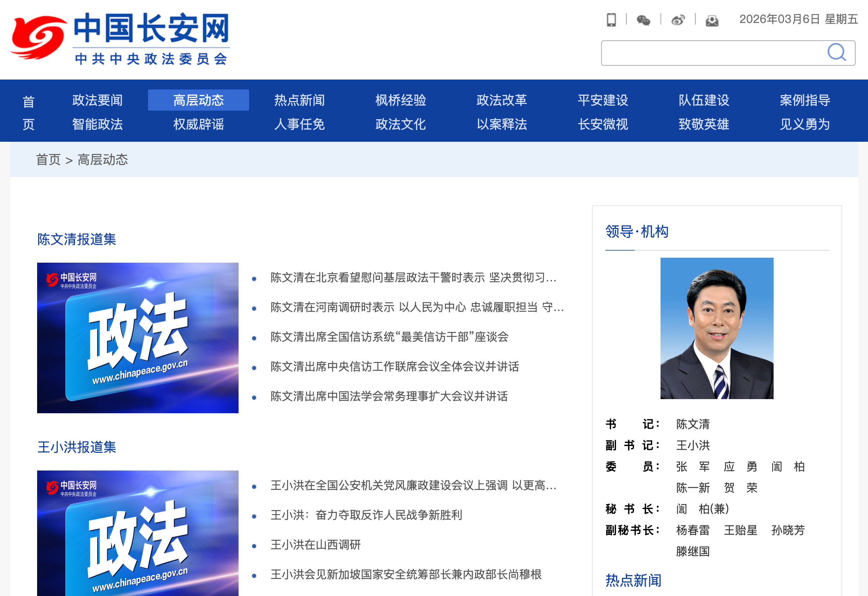Click the 中国长安网 logo
The image size is (868, 596).
coord(120,39)
